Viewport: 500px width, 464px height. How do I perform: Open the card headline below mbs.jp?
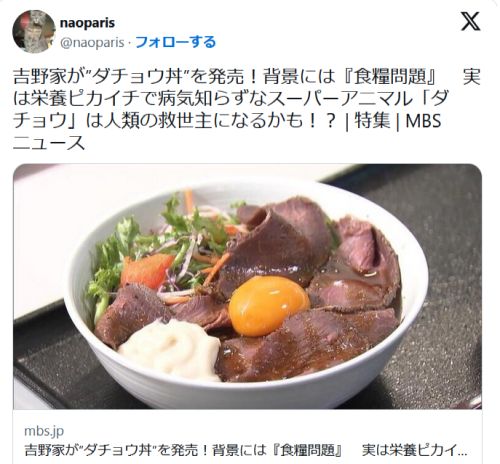pyautogui.click(x=246, y=450)
